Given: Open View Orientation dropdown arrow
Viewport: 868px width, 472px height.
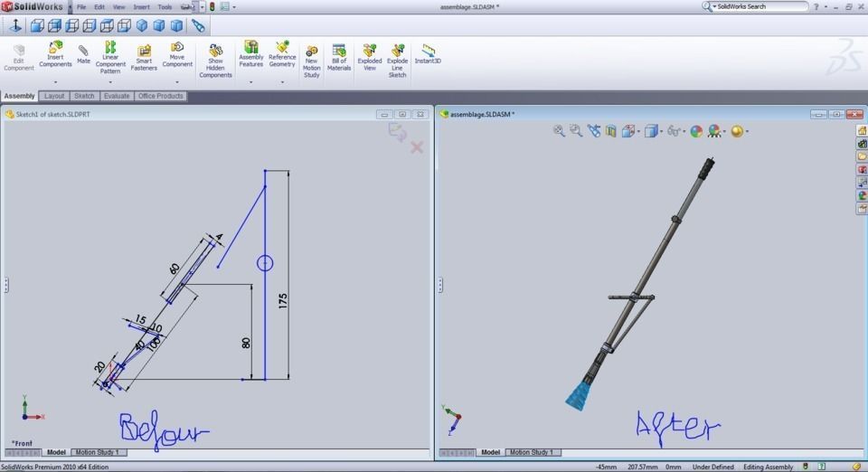Looking at the screenshot, I should pyautogui.click(x=638, y=132).
